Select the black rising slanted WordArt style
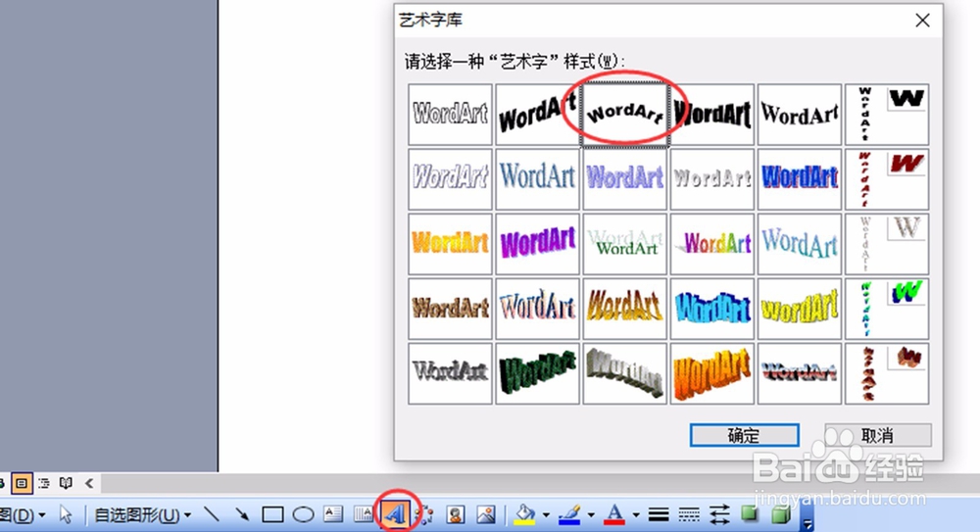This screenshot has width=980, height=532. [x=537, y=115]
